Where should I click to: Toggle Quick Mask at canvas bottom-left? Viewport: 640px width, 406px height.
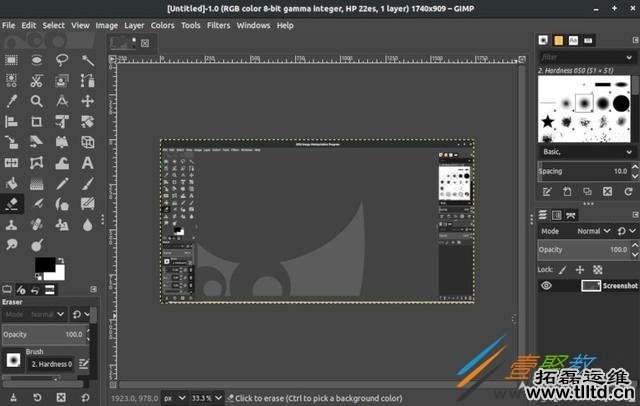(x=113, y=384)
